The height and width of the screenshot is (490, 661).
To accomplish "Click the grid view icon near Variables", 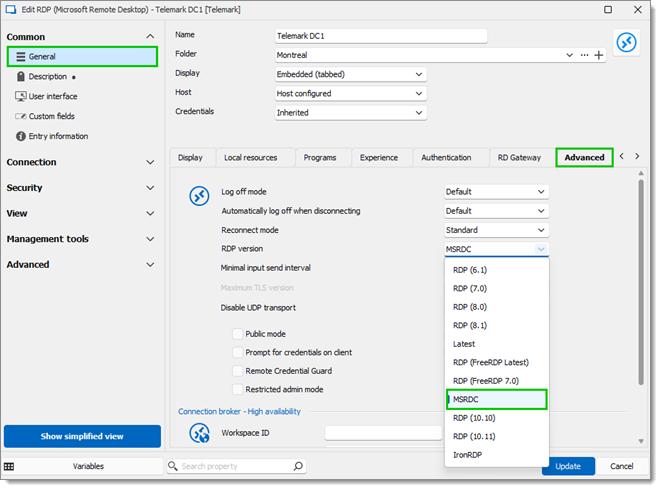I will 9,466.
